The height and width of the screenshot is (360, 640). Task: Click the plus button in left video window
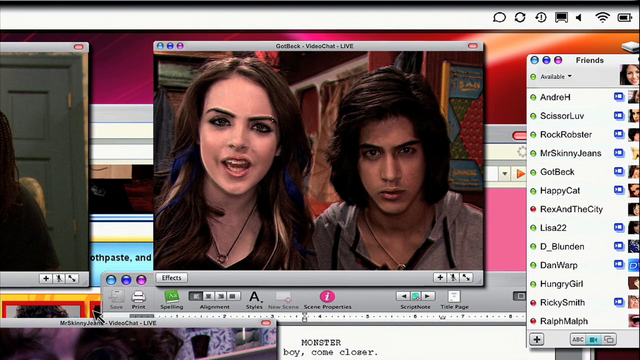tap(46, 278)
